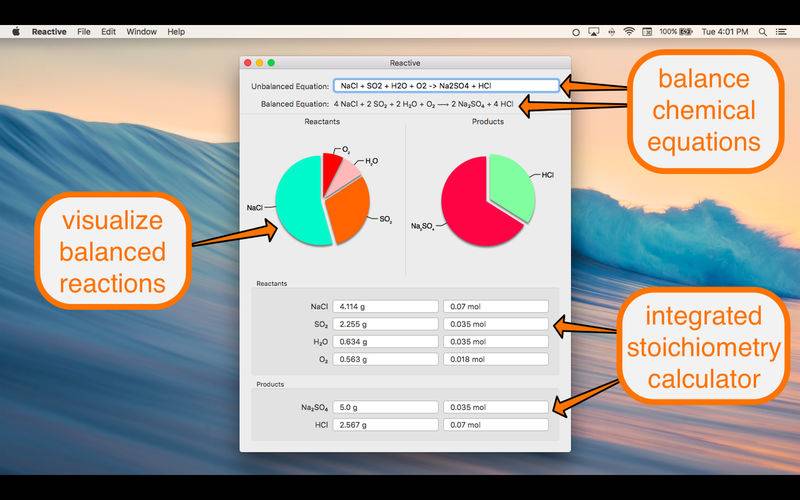Close the Reactive window
Image resolution: width=800 pixels, height=500 pixels.
248,63
